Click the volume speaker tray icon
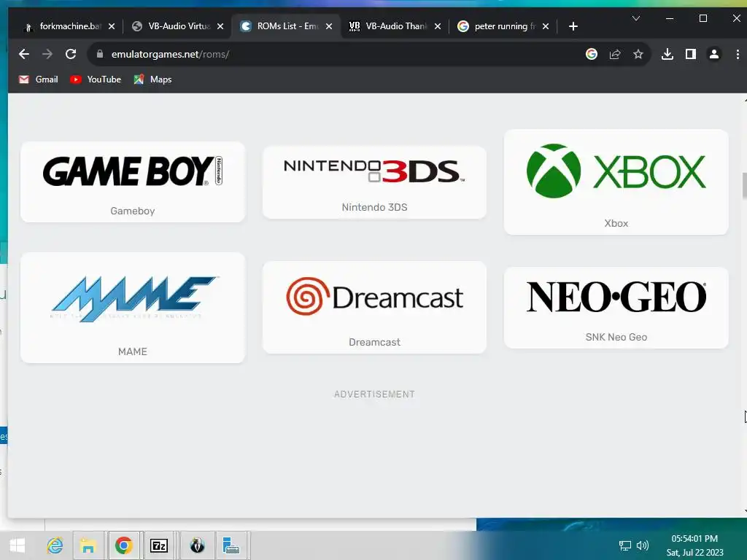Image resolution: width=747 pixels, height=560 pixels. point(643,545)
